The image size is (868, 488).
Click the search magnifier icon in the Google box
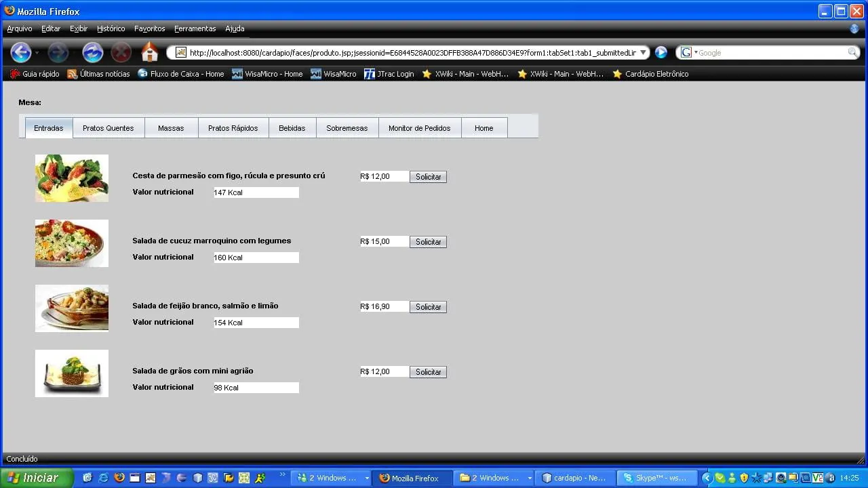[852, 52]
